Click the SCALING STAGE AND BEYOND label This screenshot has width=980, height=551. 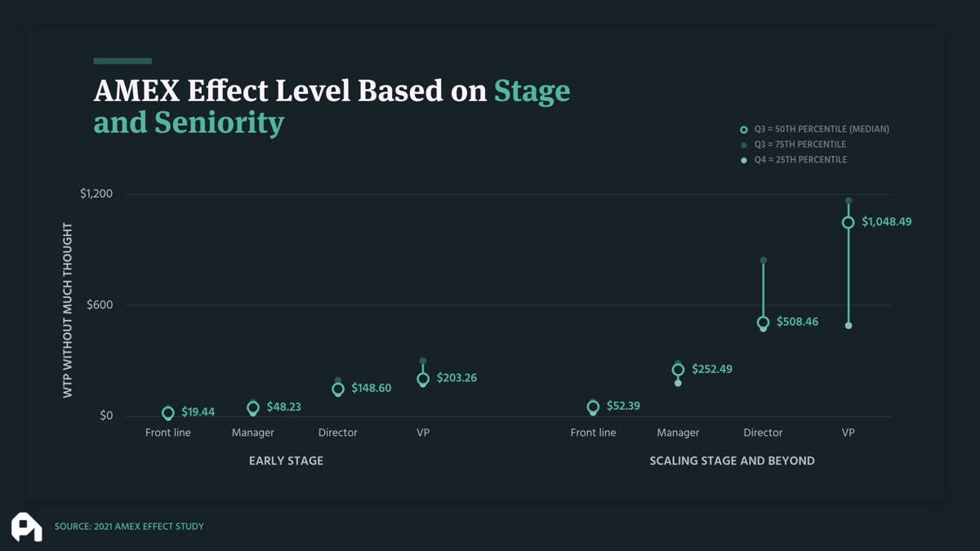pyautogui.click(x=732, y=461)
